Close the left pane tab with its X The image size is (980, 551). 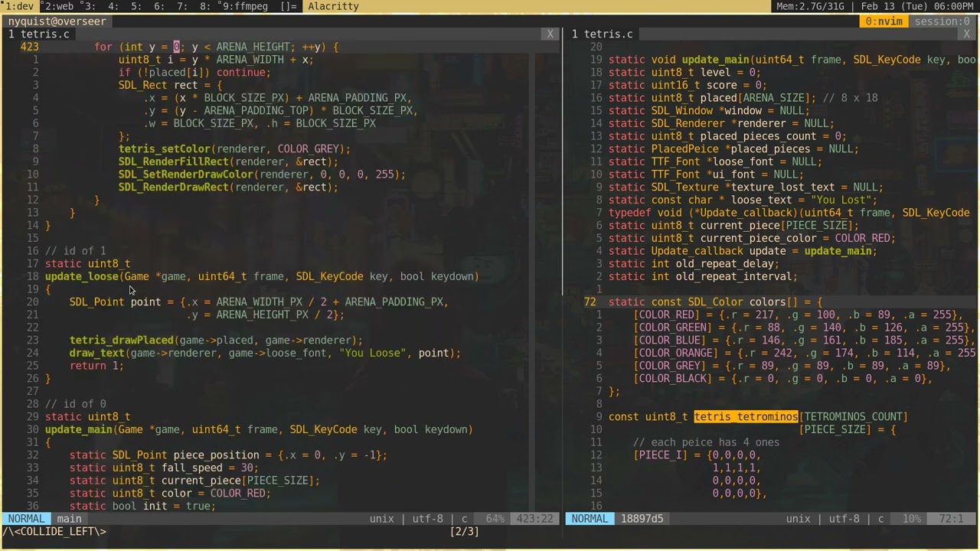click(x=550, y=34)
